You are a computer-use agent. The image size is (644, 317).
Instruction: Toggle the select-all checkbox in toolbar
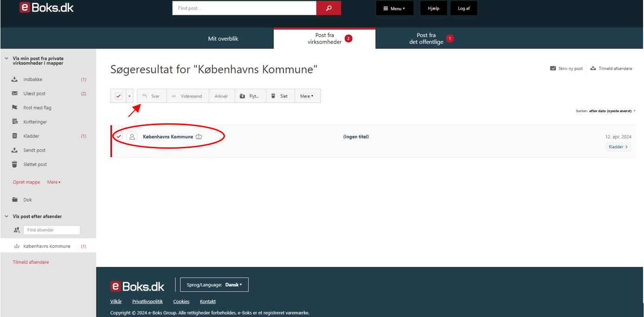point(118,96)
